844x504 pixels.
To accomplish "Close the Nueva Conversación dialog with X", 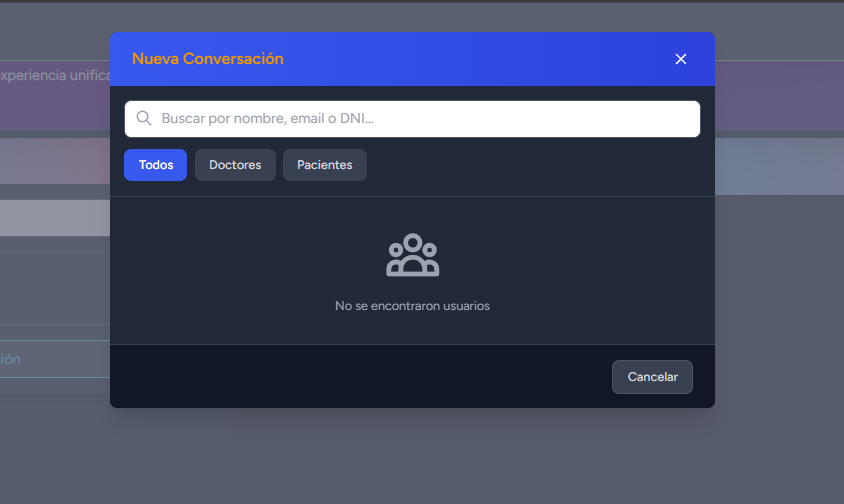I will tap(681, 59).
